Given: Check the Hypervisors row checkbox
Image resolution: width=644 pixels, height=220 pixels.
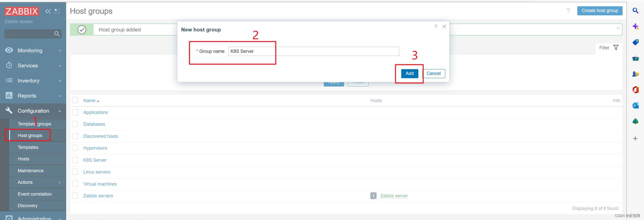Looking at the screenshot, I should [x=75, y=148].
